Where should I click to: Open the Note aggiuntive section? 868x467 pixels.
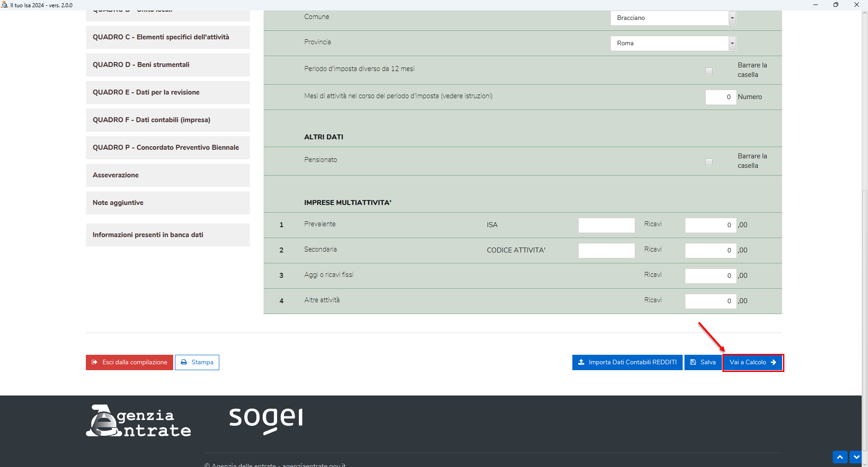click(x=168, y=203)
